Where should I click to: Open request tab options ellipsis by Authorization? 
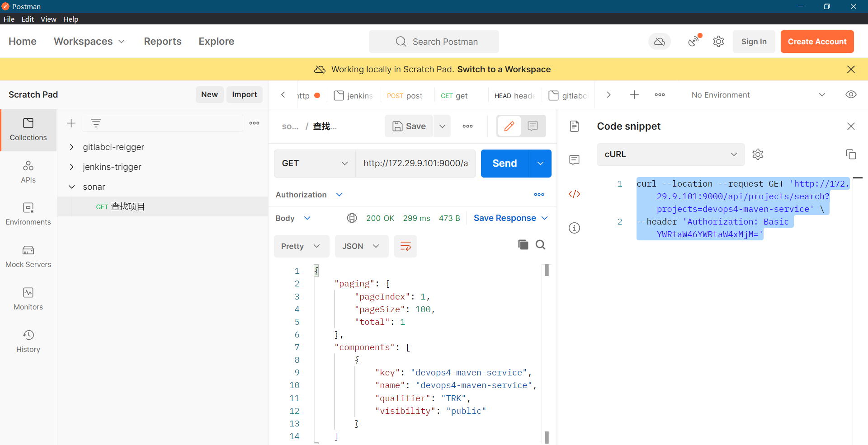point(539,195)
